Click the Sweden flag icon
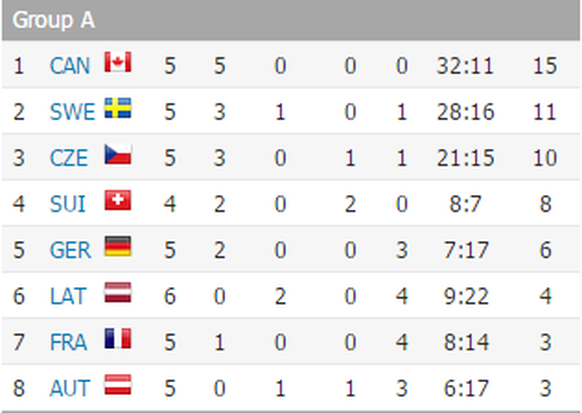This screenshot has width=582, height=413. [x=118, y=108]
